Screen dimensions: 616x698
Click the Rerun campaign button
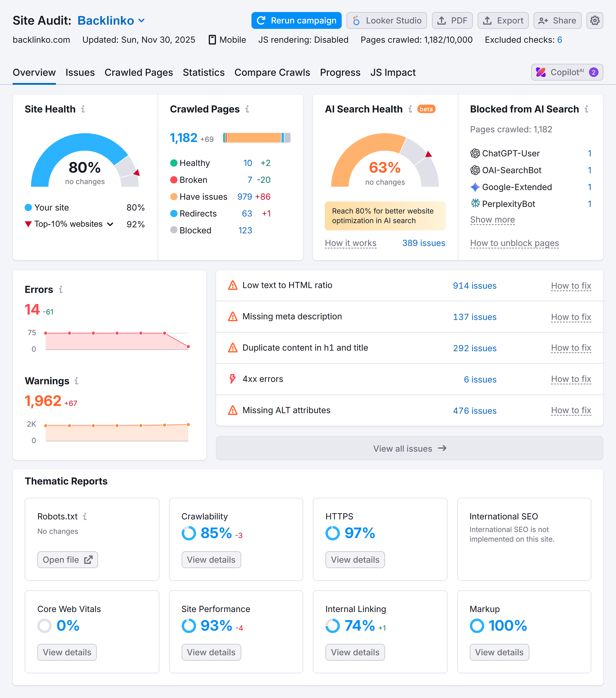click(x=296, y=20)
